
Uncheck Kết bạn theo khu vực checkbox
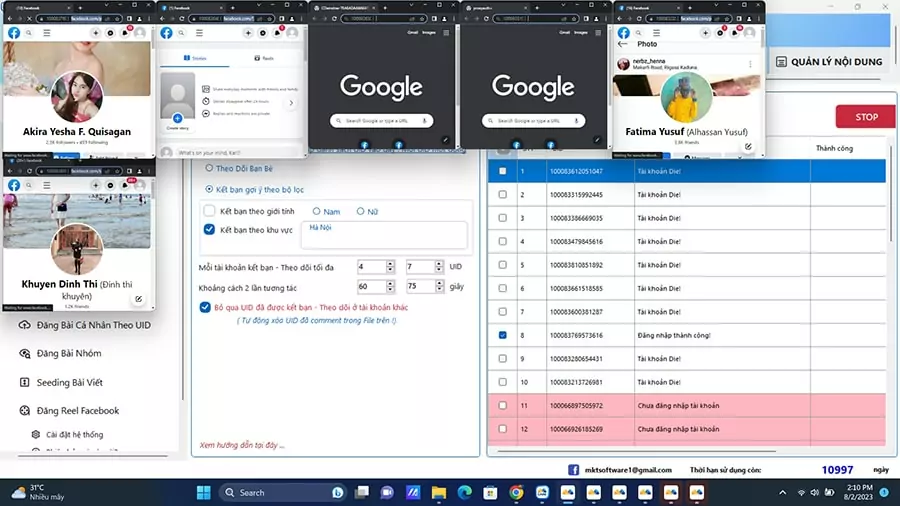point(210,229)
